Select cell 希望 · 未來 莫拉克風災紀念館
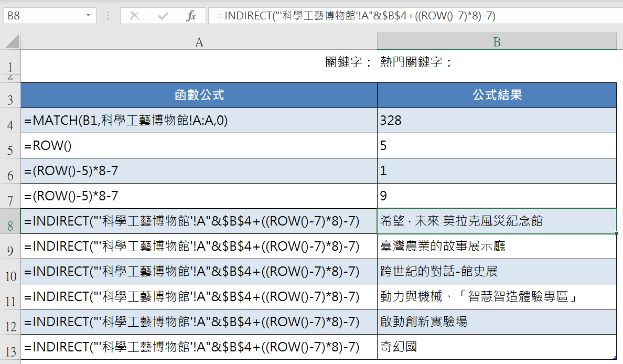The height and width of the screenshot is (364, 623). 497,221
